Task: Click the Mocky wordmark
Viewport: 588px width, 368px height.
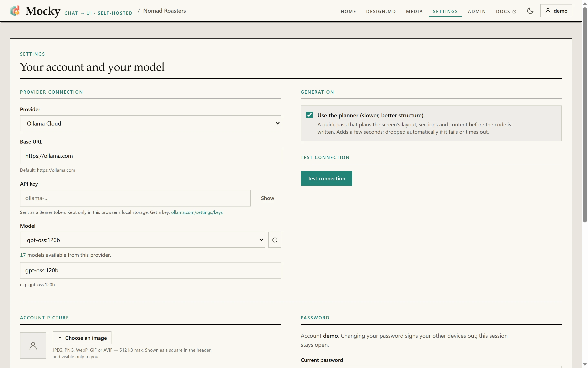Action: (43, 11)
